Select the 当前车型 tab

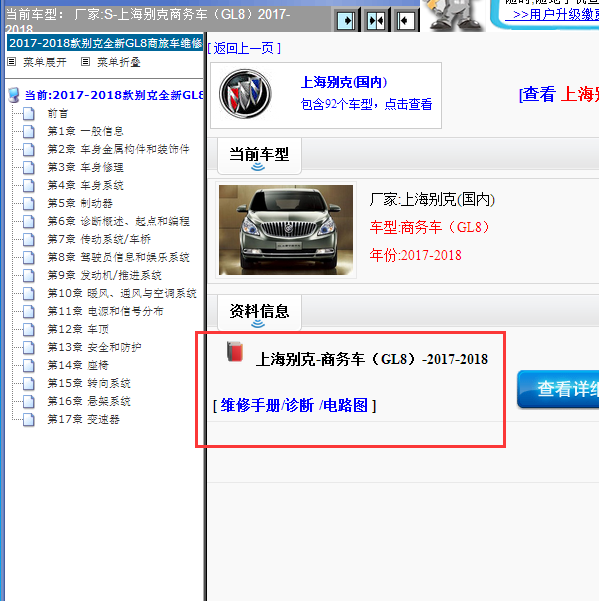[259, 156]
